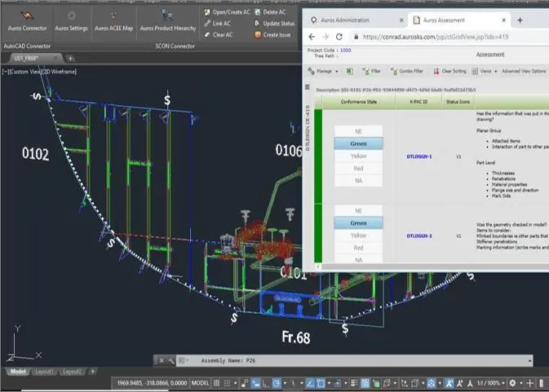Open the Auros Connector tool in the ribbon
549x392 pixels.
coord(27,22)
